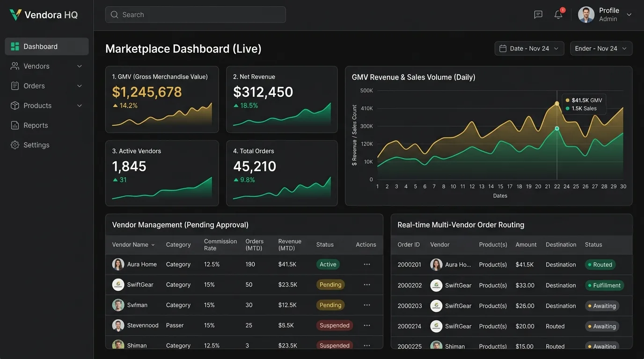644x359 pixels.
Task: Expand the Products submenu chevron
Action: 80,106
